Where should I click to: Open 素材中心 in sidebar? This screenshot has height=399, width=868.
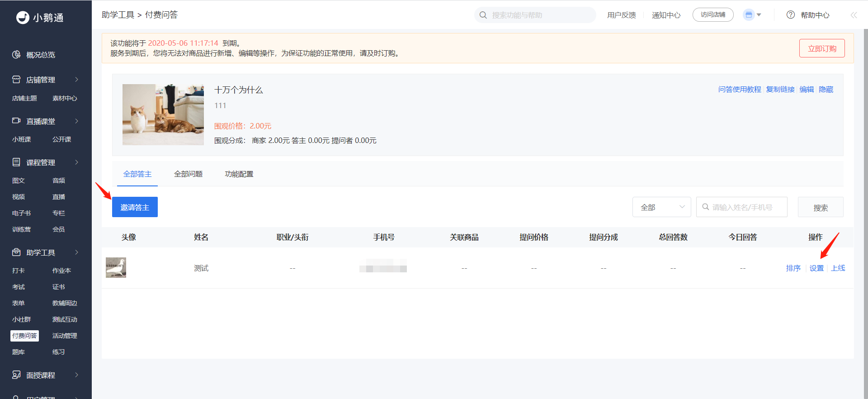65,98
